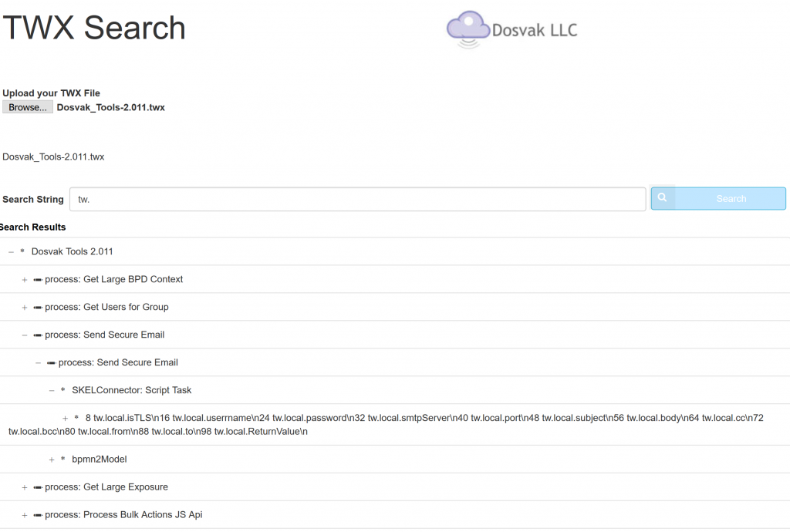Click the Search Results heading

pos(32,227)
